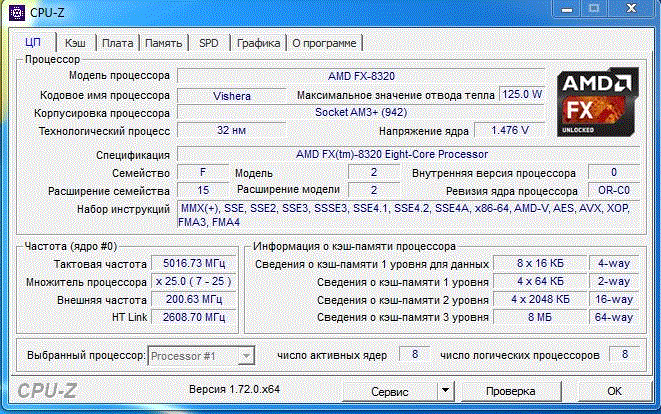Click the family value F

pyautogui.click(x=203, y=172)
